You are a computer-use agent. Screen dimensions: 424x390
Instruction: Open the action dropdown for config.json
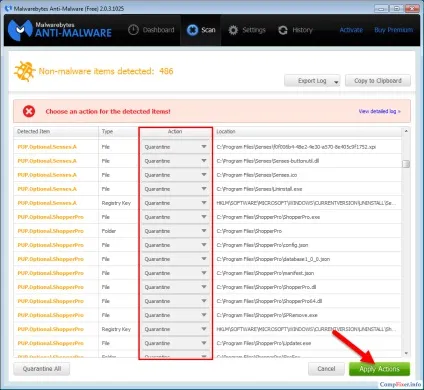click(175, 245)
